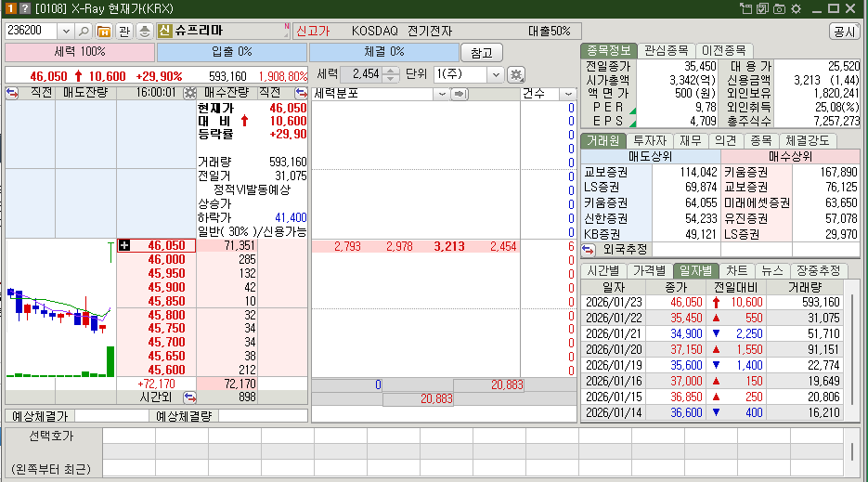
Task: Click the detach window icon in title bar
Action: pyautogui.click(x=746, y=8)
